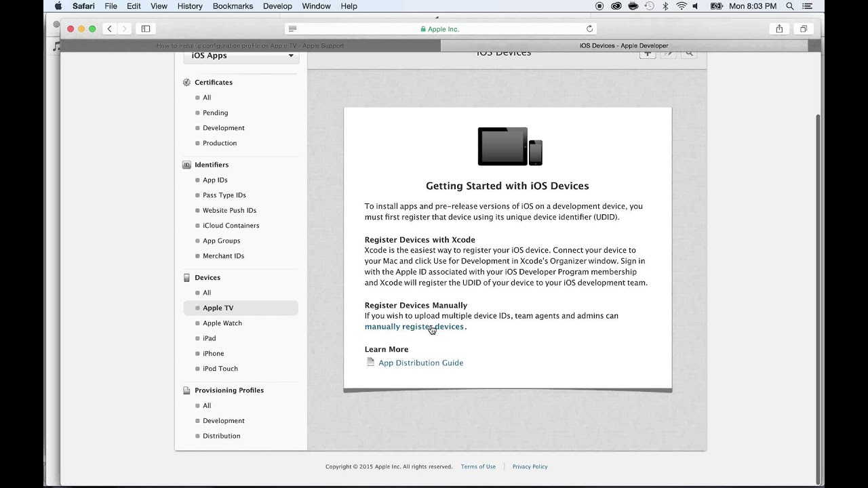Click the Creative Cloud menu bar icon
The height and width of the screenshot is (488, 868).
click(616, 6)
